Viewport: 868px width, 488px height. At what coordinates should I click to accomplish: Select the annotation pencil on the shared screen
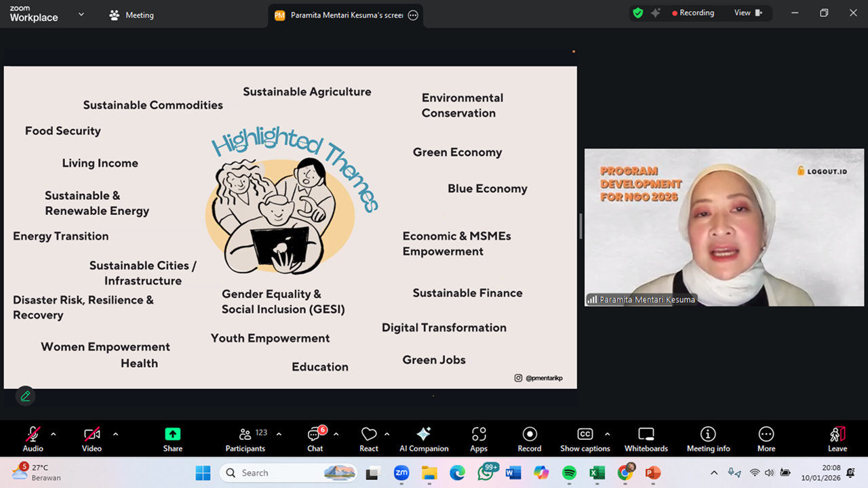coord(25,396)
